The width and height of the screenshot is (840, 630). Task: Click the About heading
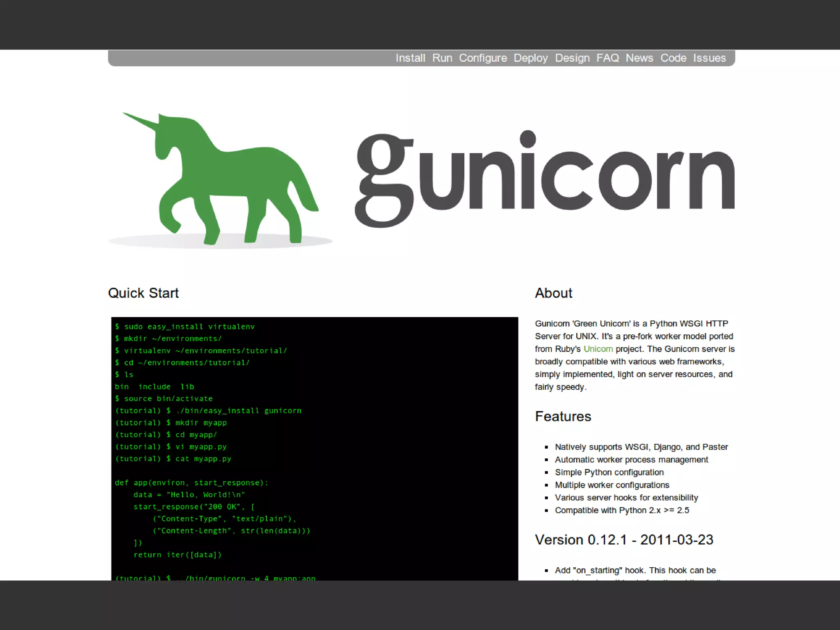553,293
